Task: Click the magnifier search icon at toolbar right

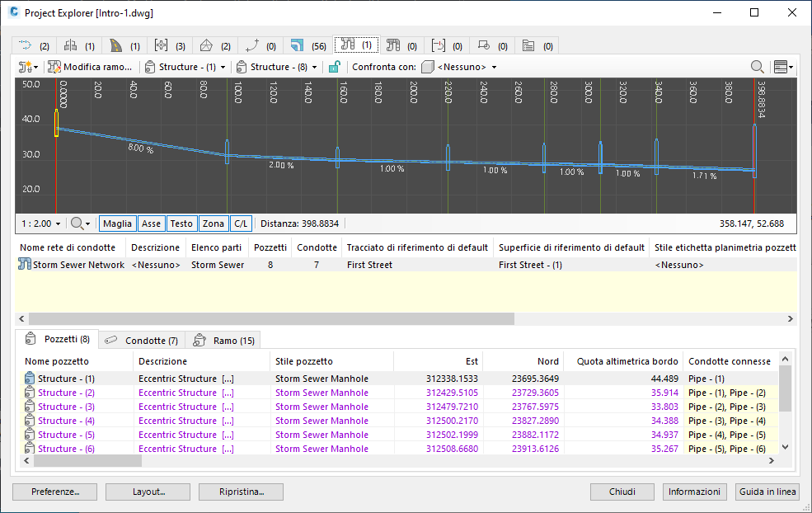Action: [x=757, y=67]
